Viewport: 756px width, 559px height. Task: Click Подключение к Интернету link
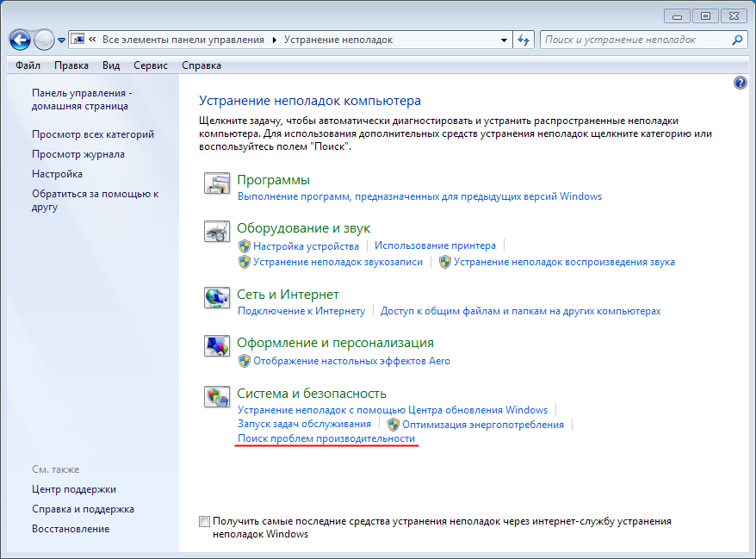pos(301,311)
